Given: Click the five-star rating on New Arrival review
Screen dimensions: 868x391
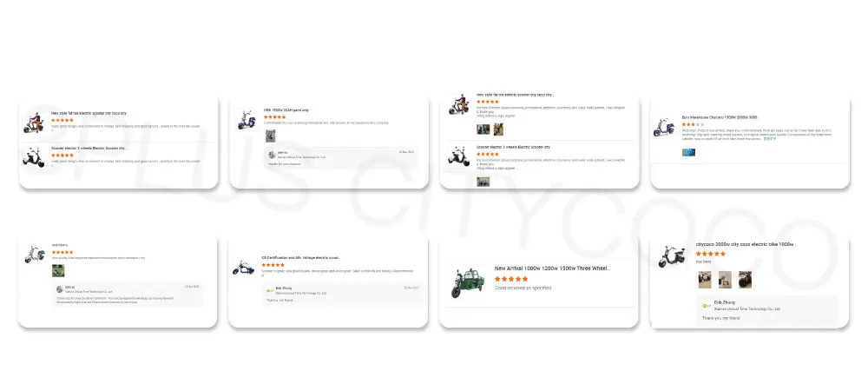Looking at the screenshot, I should (511, 279).
